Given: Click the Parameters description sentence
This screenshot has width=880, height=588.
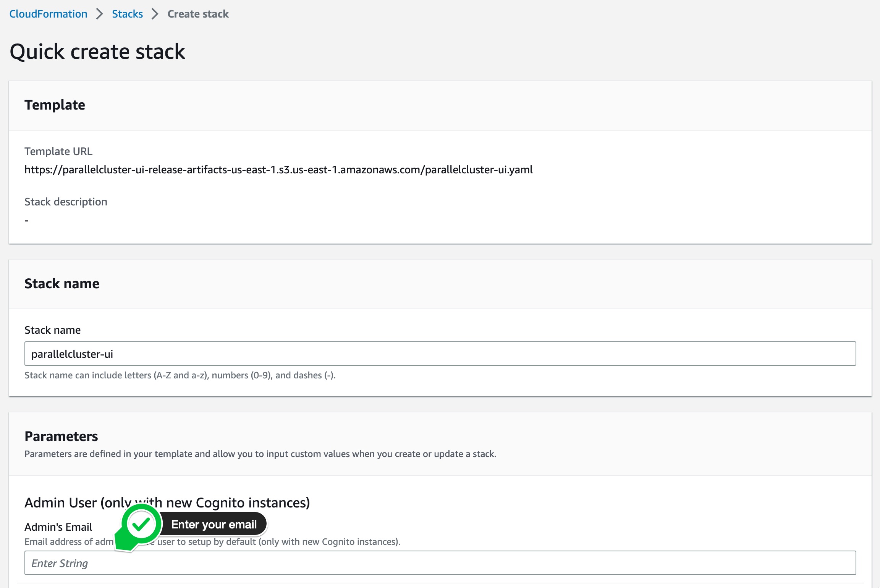Looking at the screenshot, I should (x=260, y=454).
